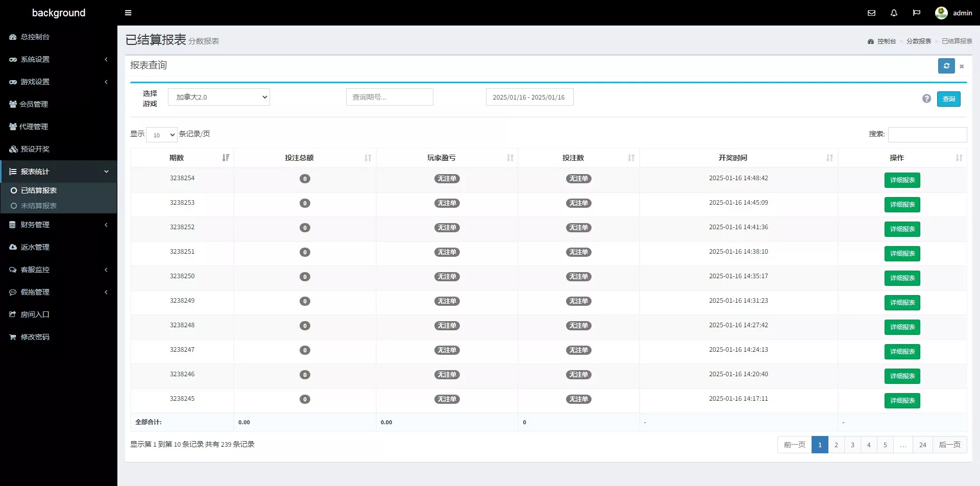Viewport: 980px width, 486px height.
Task: Click the refresh icon in 报表查询 panel
Action: click(x=946, y=66)
